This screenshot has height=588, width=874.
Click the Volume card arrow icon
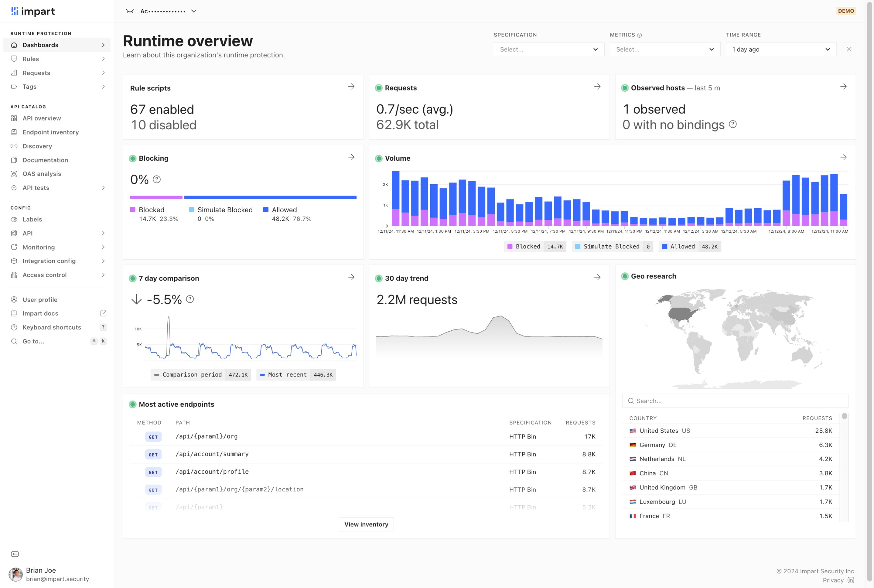point(843,157)
